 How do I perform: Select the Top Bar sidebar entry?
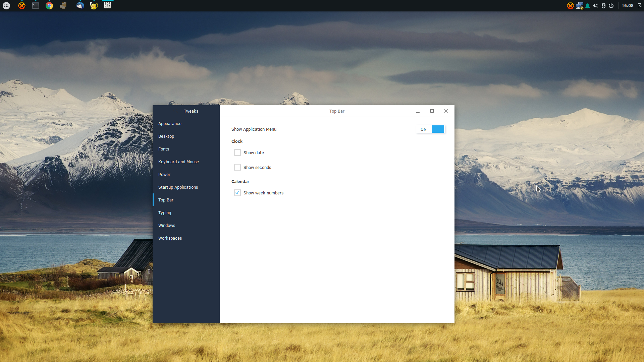[x=186, y=200]
